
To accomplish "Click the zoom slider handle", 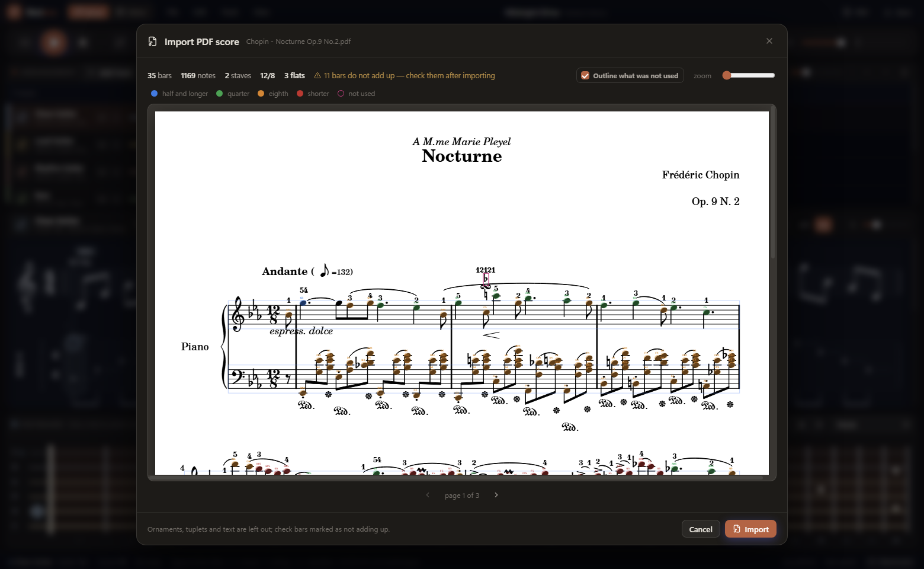I will coord(727,75).
